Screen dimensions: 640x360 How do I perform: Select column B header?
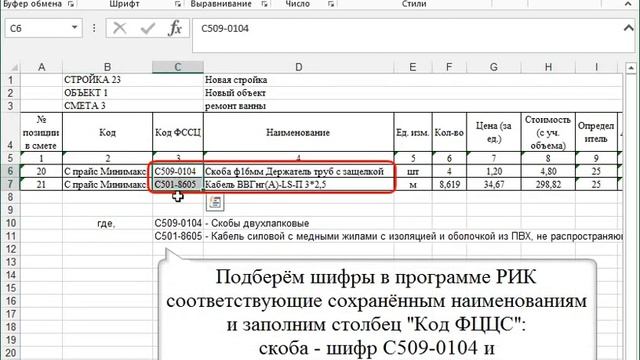107,67
